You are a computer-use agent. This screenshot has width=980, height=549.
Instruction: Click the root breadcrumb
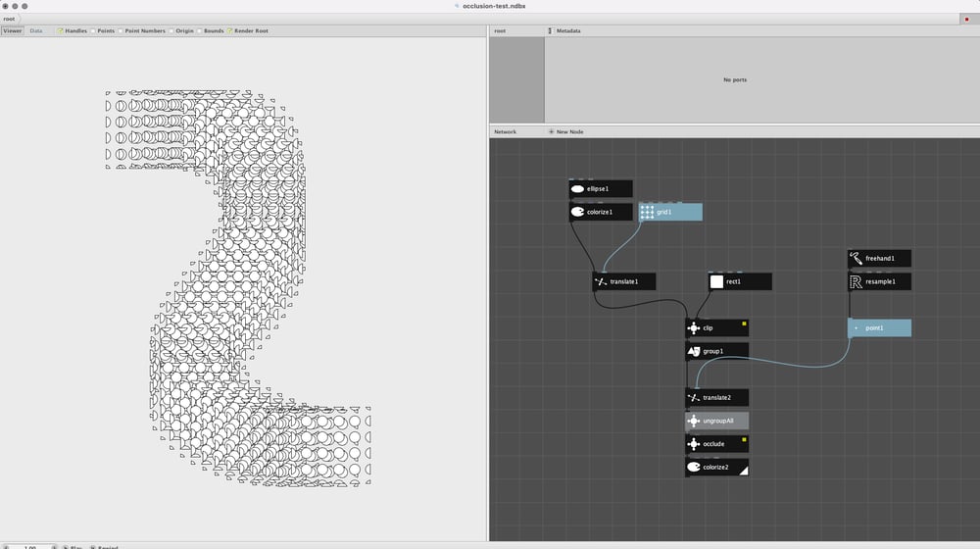click(9, 19)
